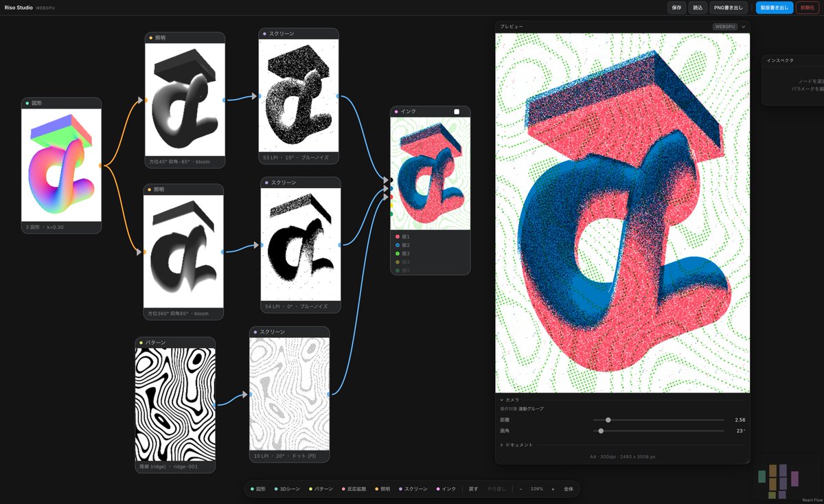This screenshot has width=824, height=504.
Task: Select dimmed 版4 ink entry
Action: coord(402,262)
